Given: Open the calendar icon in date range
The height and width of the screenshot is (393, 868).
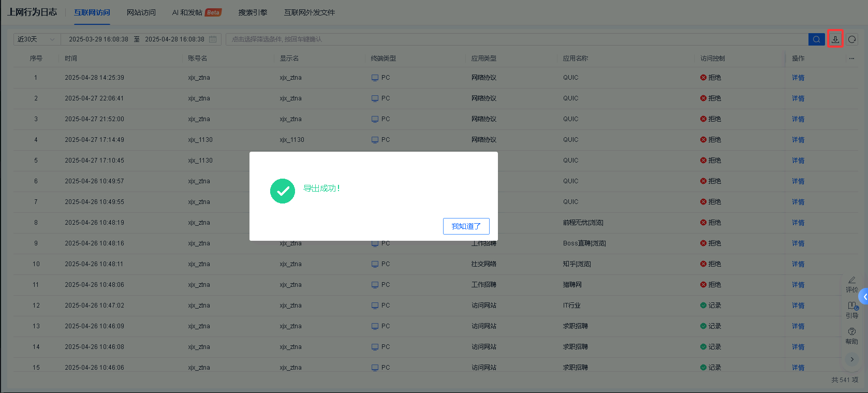Looking at the screenshot, I should coord(213,39).
